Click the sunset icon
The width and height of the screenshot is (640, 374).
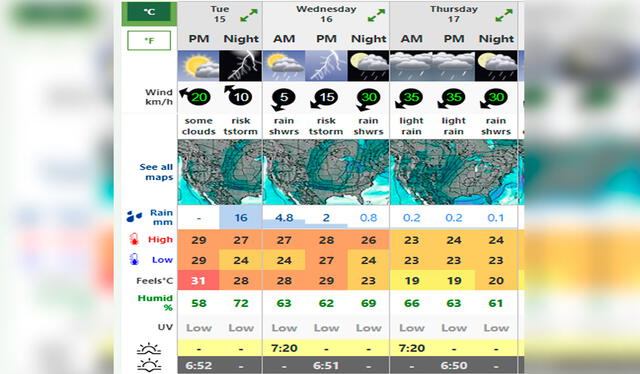pos(149,365)
